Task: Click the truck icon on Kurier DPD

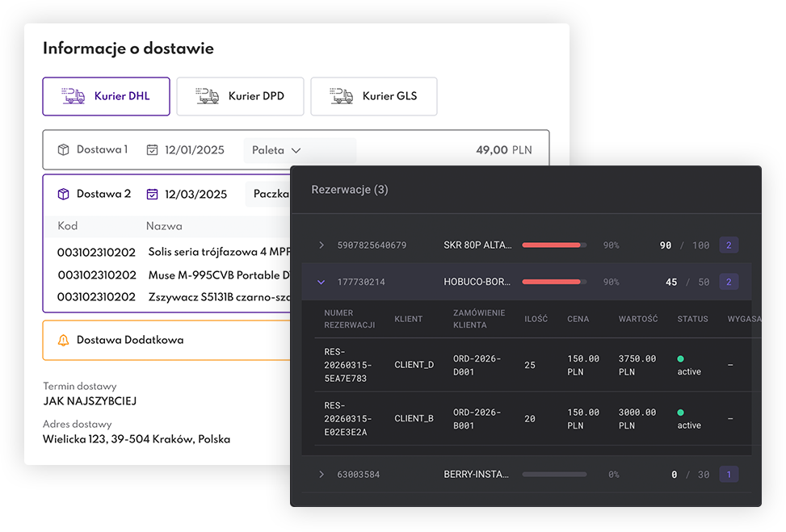Action: pos(208,96)
